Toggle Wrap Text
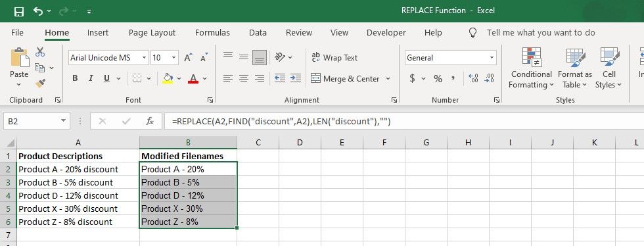Screen dimensions: 644x246 (334, 58)
